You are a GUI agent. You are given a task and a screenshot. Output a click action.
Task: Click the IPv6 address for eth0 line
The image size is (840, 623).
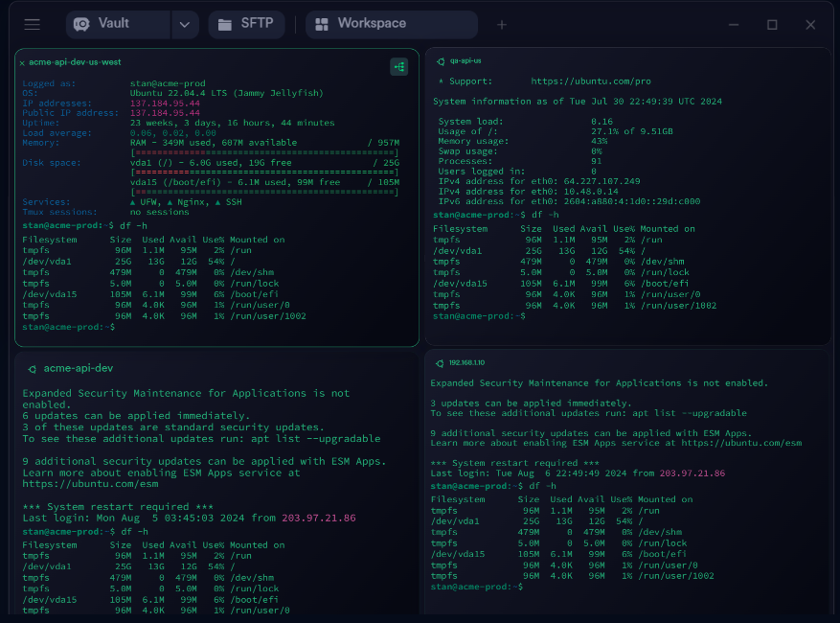point(569,201)
